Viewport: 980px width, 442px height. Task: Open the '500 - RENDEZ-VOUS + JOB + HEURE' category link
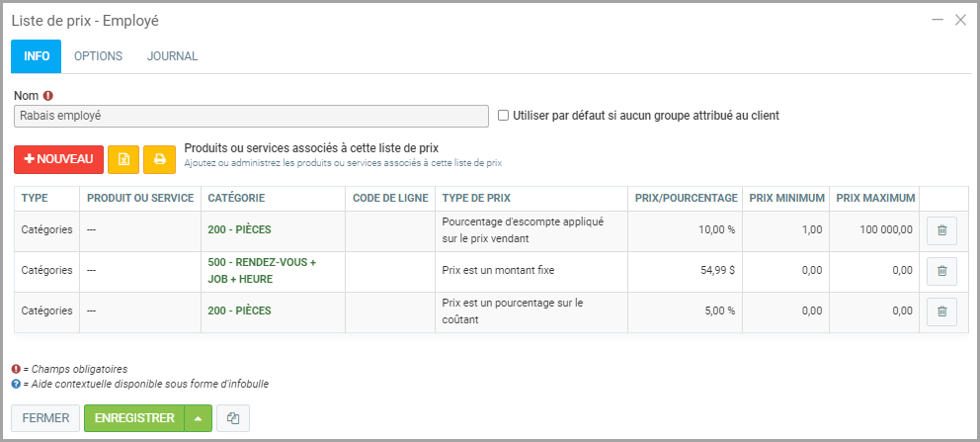261,271
